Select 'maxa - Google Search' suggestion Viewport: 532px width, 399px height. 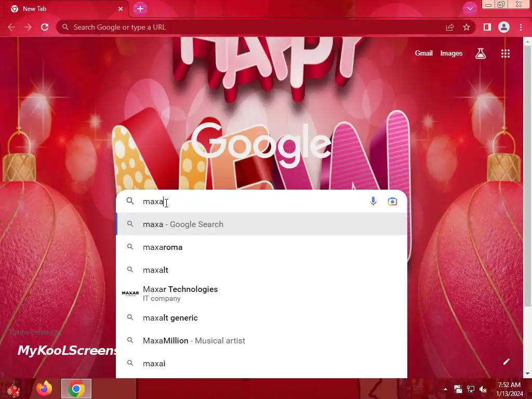(262, 224)
